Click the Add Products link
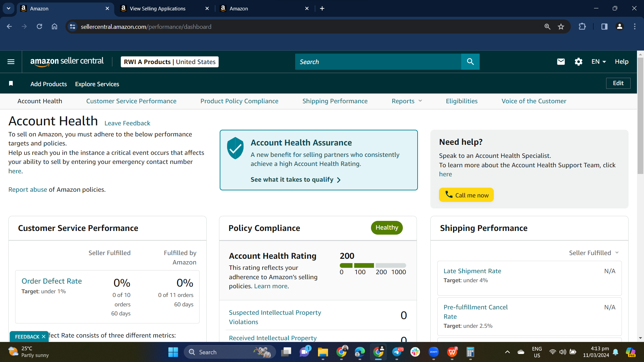644x362 pixels. click(x=49, y=84)
